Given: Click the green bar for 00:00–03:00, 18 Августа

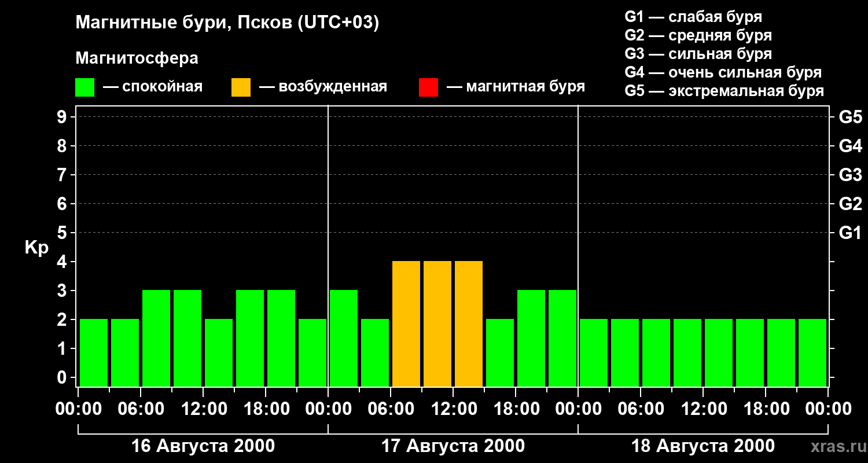Looking at the screenshot, I should pyautogui.click(x=594, y=353).
